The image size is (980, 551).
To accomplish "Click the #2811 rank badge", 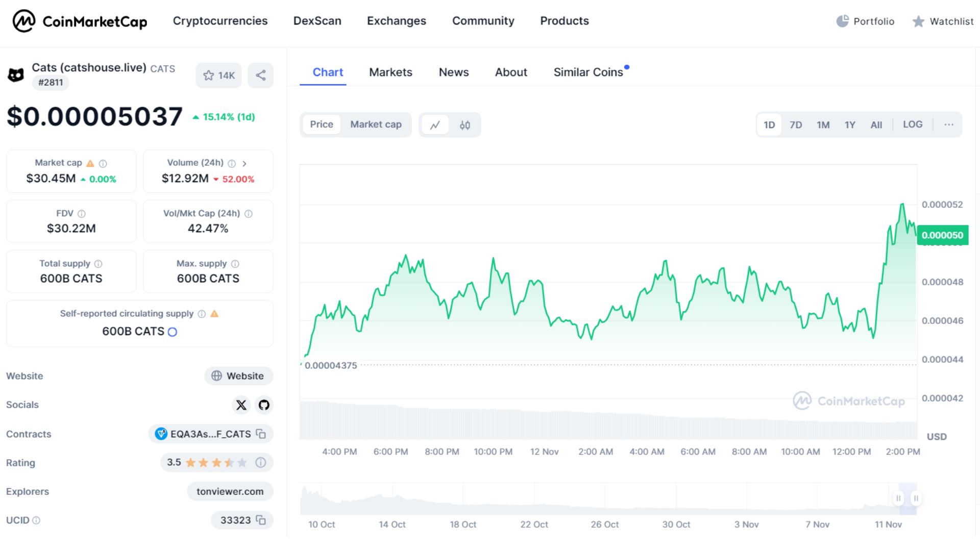I will click(x=51, y=83).
